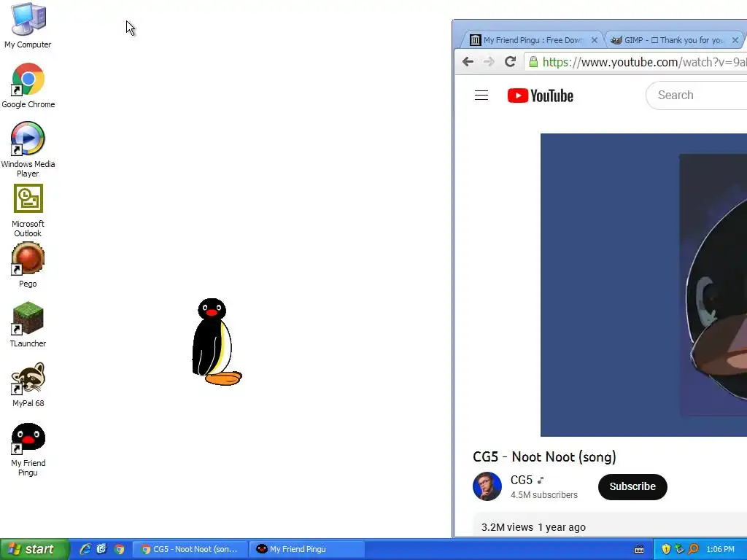The image size is (747, 560).
Task: Click the YouTube Search field
Action: point(697,96)
